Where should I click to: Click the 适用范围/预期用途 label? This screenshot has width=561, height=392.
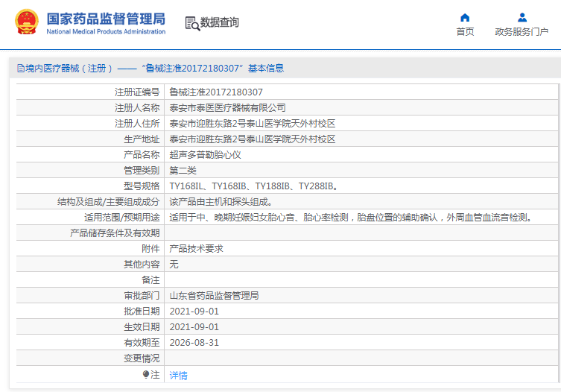pyautogui.click(x=122, y=218)
